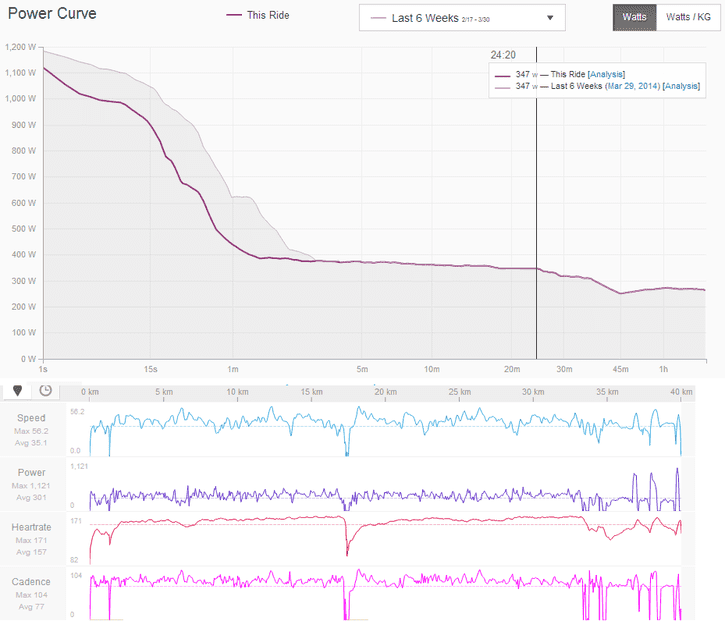The image size is (725, 621).
Task: Click the '1m' x-axis label
Action: (233, 369)
